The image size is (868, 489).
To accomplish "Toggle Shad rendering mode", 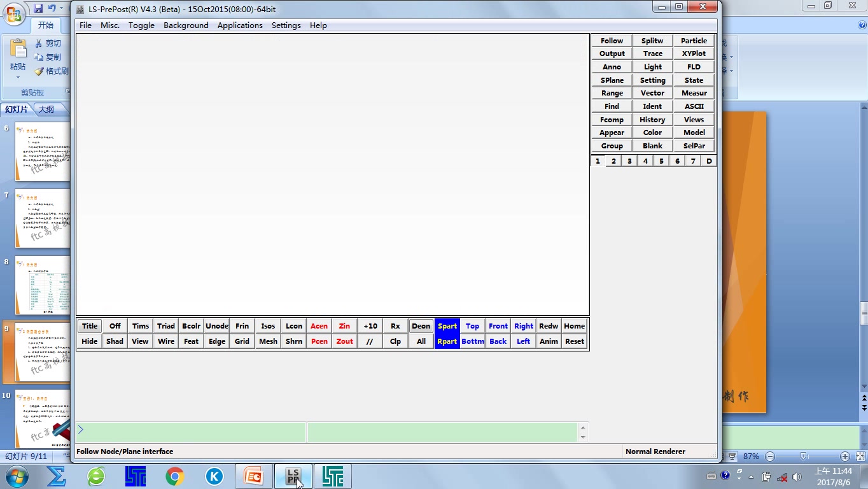I will coord(115,341).
